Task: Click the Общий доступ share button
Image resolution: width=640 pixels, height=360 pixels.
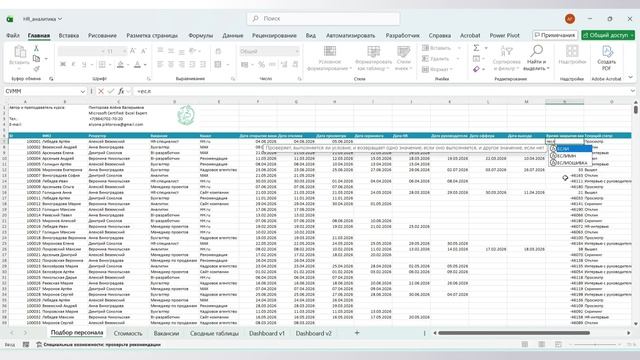Action: coord(608,36)
